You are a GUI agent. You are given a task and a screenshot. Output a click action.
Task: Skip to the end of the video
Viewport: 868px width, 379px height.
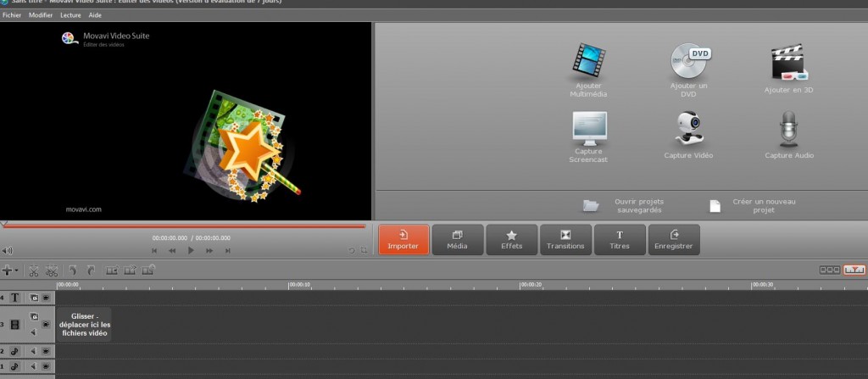[227, 251]
